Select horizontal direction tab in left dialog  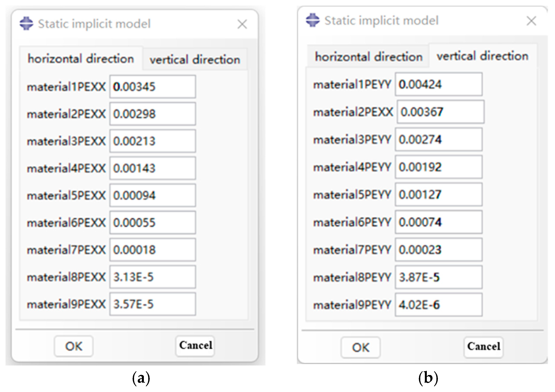[x=81, y=59]
